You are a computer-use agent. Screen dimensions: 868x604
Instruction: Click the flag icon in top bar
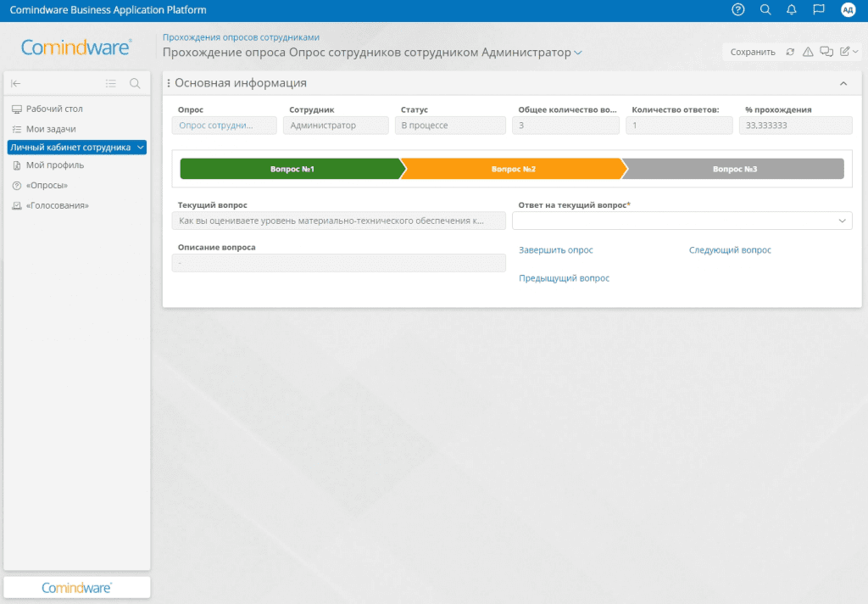click(818, 10)
